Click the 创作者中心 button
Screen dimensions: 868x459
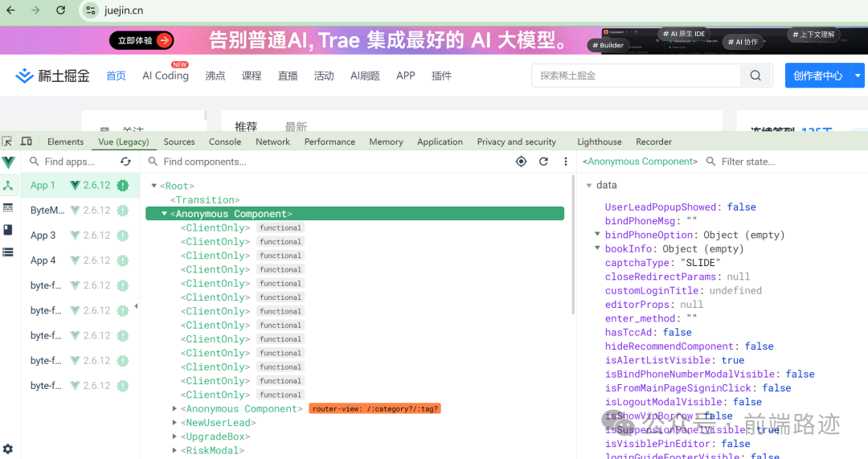click(x=817, y=76)
